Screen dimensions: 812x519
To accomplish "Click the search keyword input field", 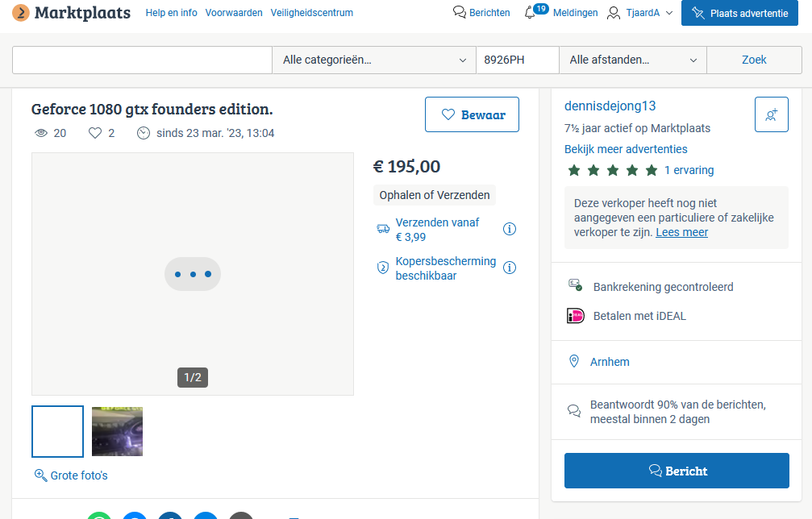I will (x=143, y=60).
